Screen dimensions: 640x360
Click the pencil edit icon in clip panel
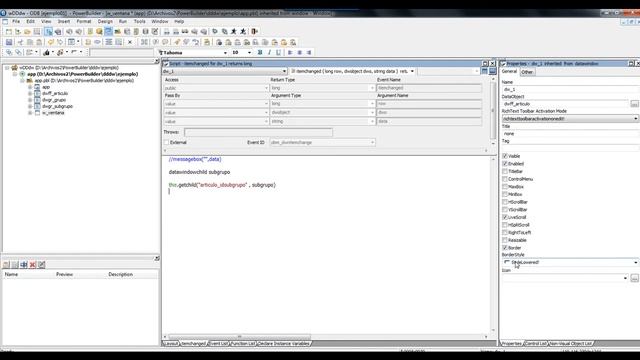click(42, 264)
